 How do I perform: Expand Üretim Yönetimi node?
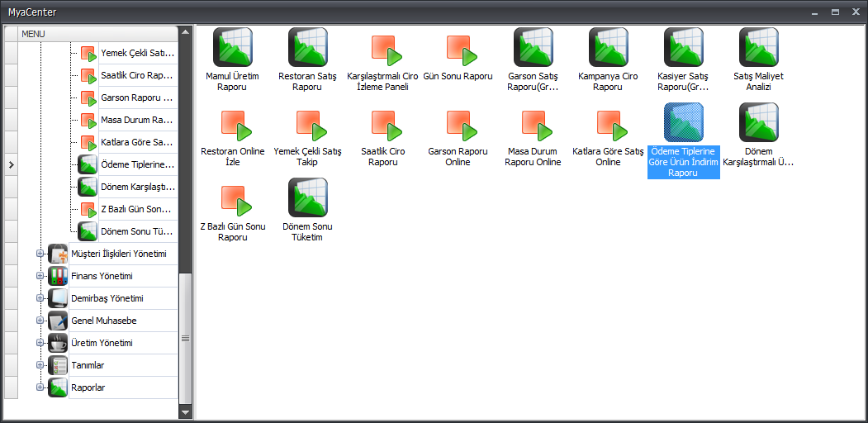point(40,343)
